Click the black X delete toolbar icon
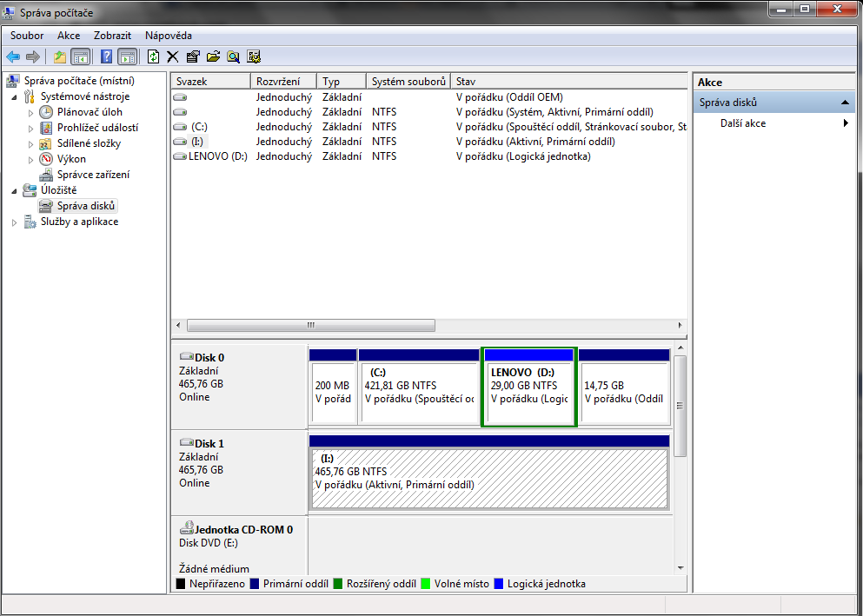863x616 pixels. coord(173,56)
